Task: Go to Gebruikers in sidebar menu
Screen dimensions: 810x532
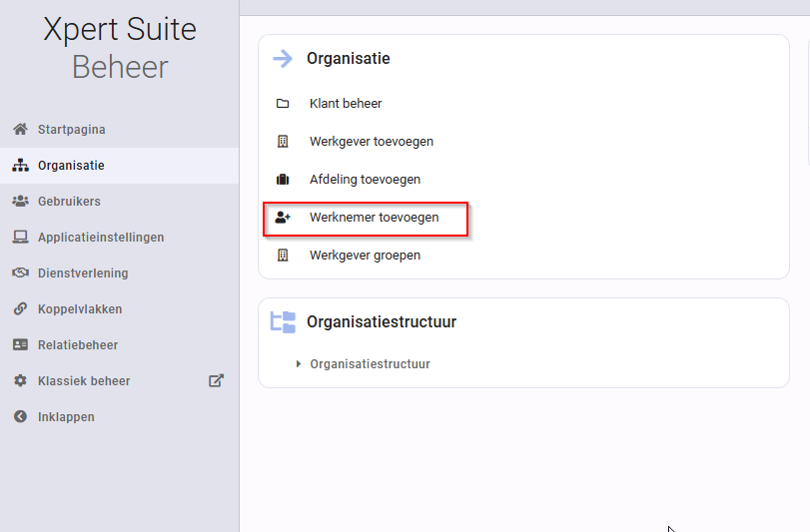Action: tap(69, 202)
